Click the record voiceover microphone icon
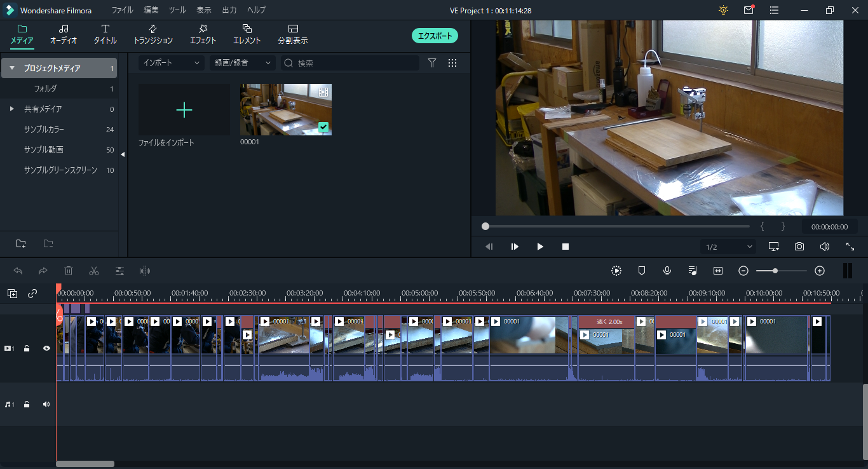The image size is (868, 469). (667, 271)
